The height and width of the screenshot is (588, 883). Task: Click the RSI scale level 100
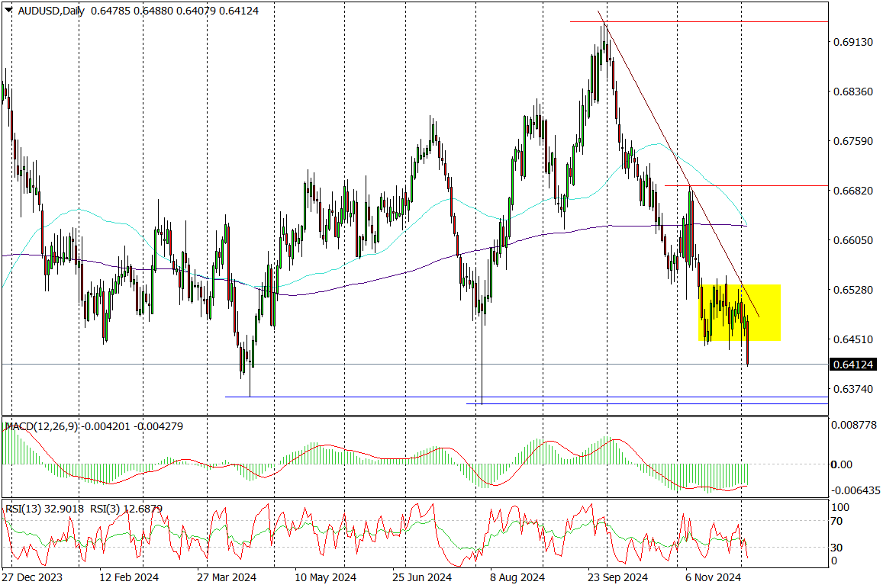coord(840,507)
